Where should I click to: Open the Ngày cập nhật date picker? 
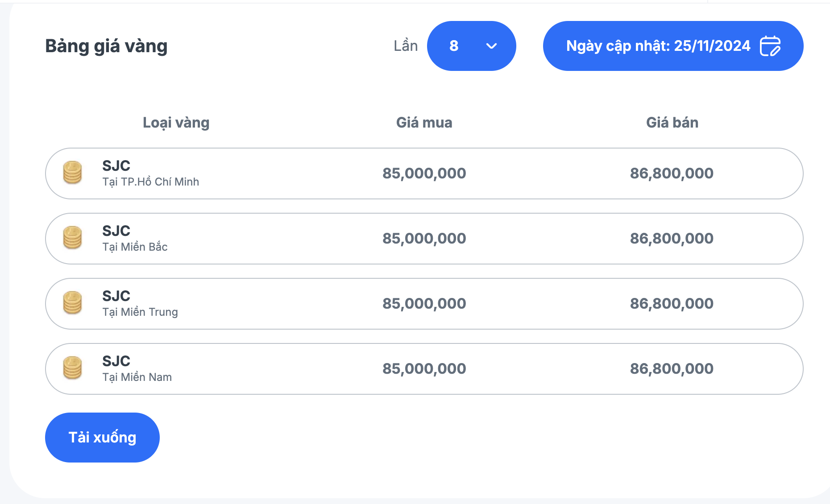pos(658,46)
